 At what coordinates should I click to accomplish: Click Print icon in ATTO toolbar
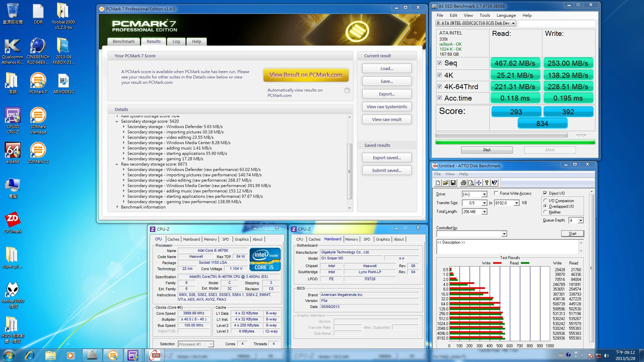(463, 183)
